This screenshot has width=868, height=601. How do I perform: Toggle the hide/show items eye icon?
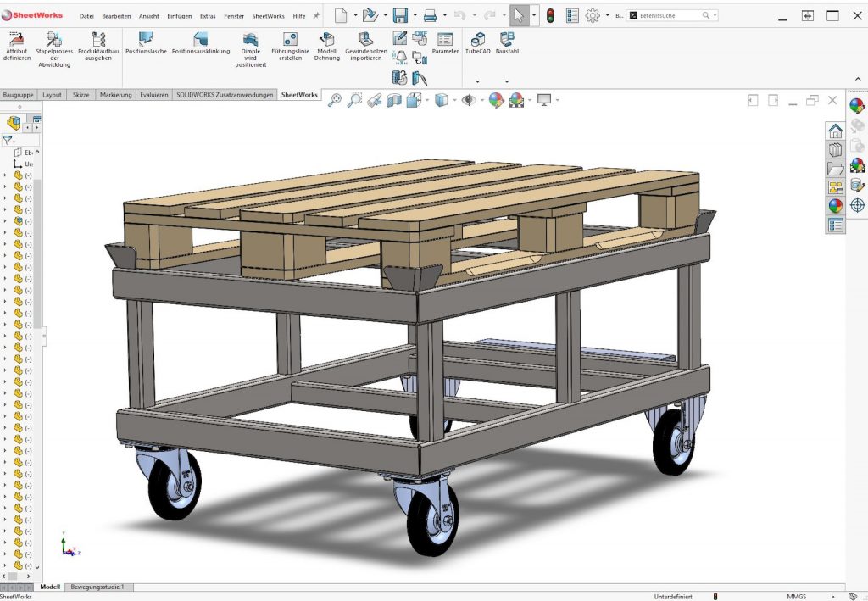coord(468,100)
